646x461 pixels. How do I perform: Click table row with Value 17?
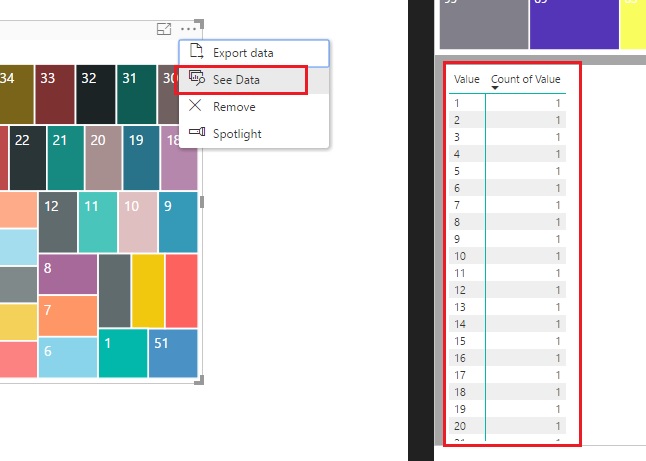click(508, 375)
